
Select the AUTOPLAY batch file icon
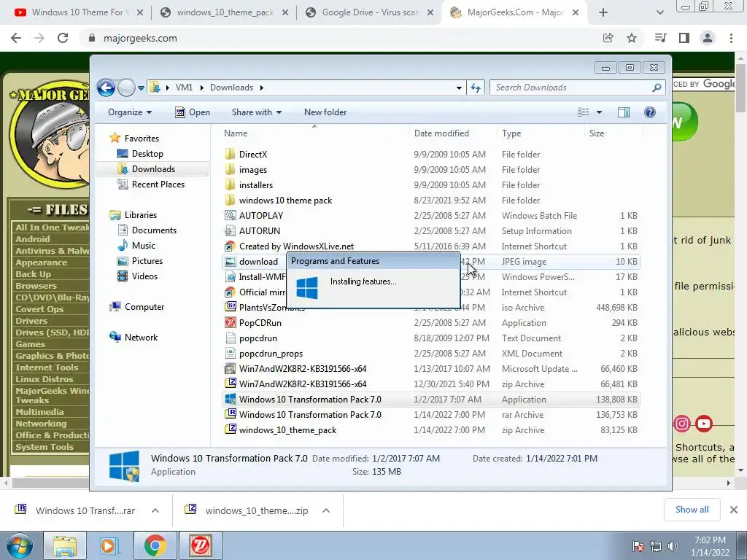[230, 216]
